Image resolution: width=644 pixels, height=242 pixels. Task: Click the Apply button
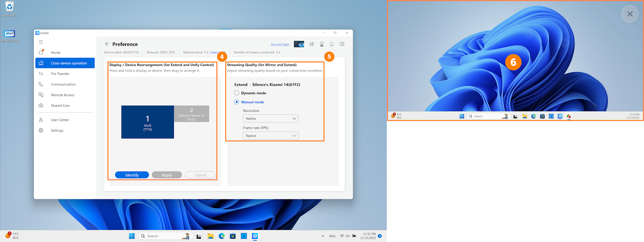click(167, 175)
